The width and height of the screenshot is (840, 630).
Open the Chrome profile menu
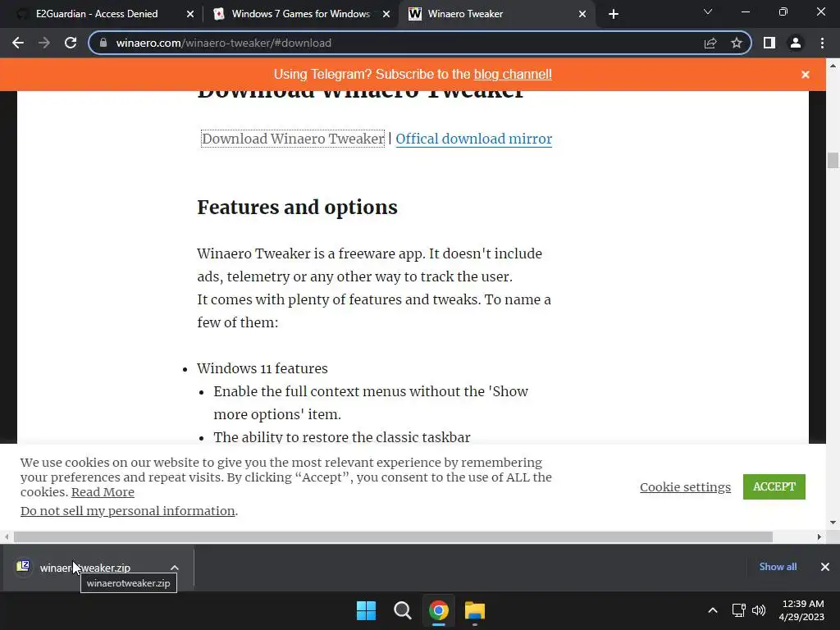coord(796,43)
